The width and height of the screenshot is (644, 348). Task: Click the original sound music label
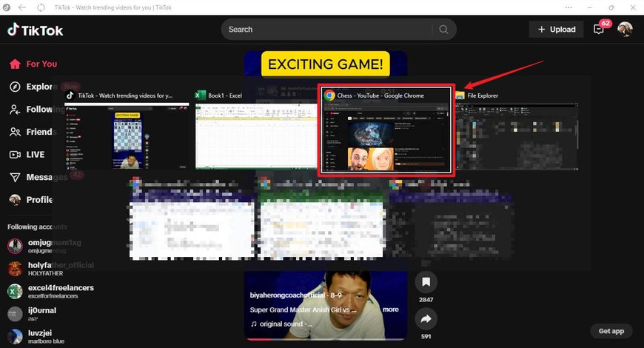[x=282, y=324]
